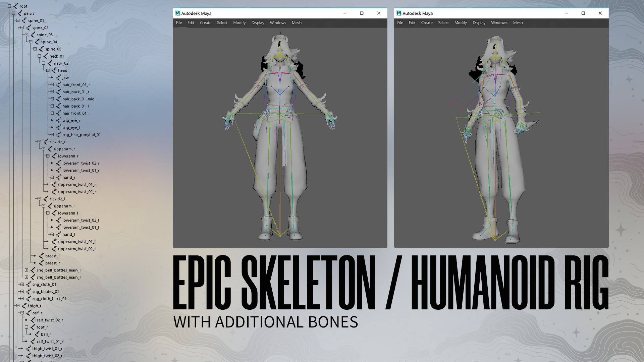This screenshot has height=362, width=644.
Task: Open the Mesh menu in right Maya window
Action: pyautogui.click(x=518, y=23)
